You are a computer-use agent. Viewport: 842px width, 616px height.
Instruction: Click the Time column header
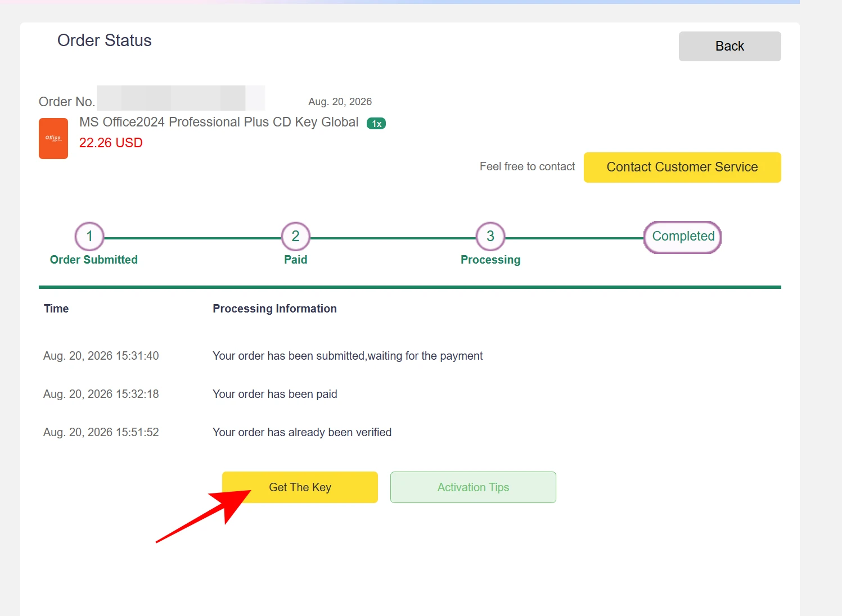[x=56, y=309]
